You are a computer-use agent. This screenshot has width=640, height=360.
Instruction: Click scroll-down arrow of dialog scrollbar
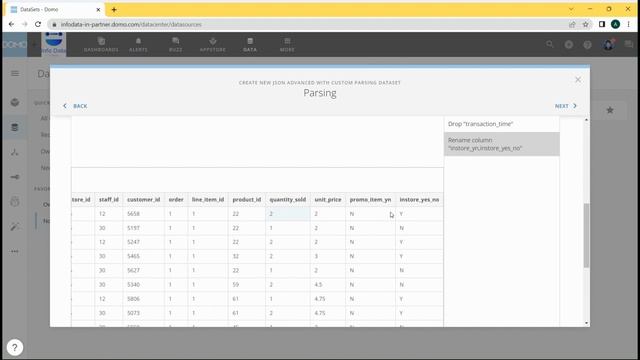click(586, 323)
